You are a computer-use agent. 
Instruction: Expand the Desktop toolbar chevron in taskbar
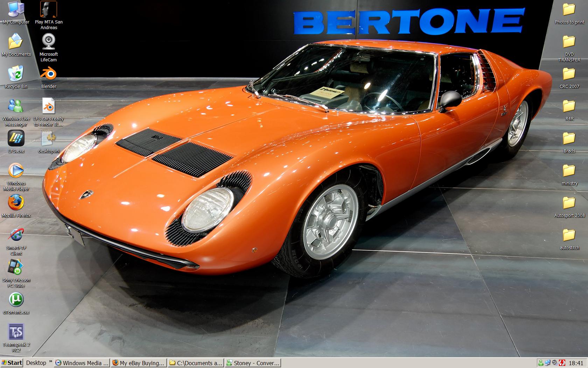(x=51, y=361)
